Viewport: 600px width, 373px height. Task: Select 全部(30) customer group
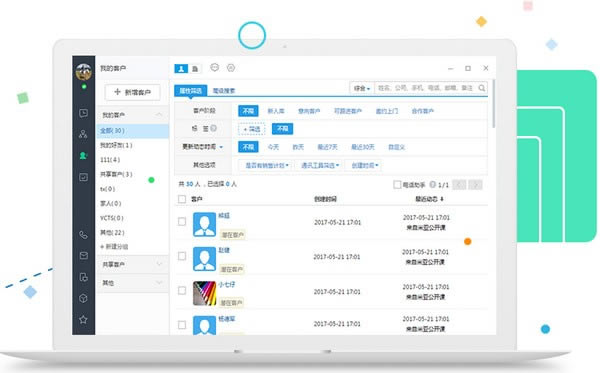[133, 131]
